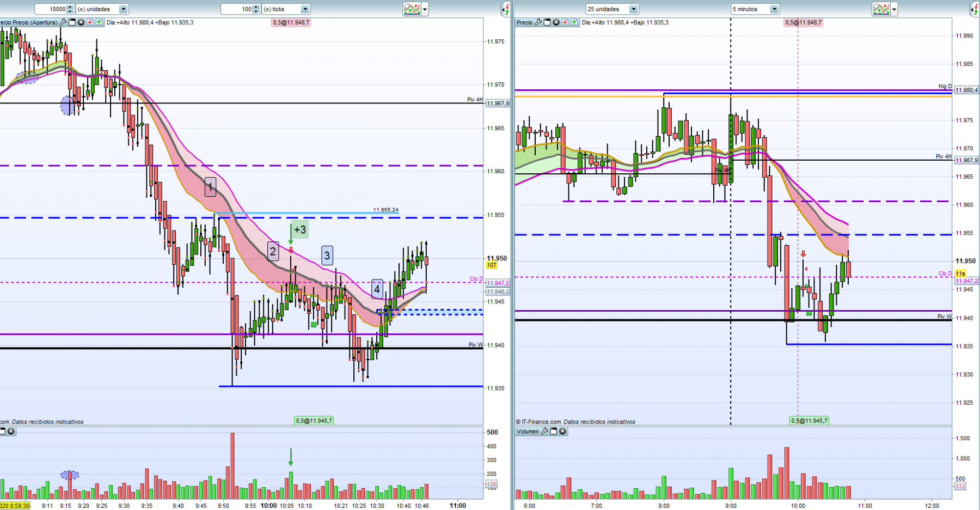Viewport: 980px width, 510px height.
Task: Remove the right Precio panel
Action: click(x=556, y=22)
